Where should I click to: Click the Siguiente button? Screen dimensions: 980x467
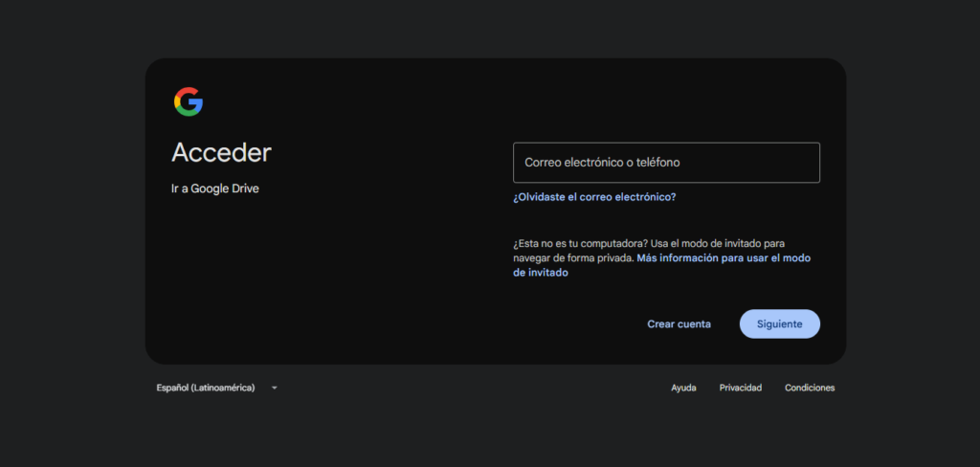tap(779, 323)
